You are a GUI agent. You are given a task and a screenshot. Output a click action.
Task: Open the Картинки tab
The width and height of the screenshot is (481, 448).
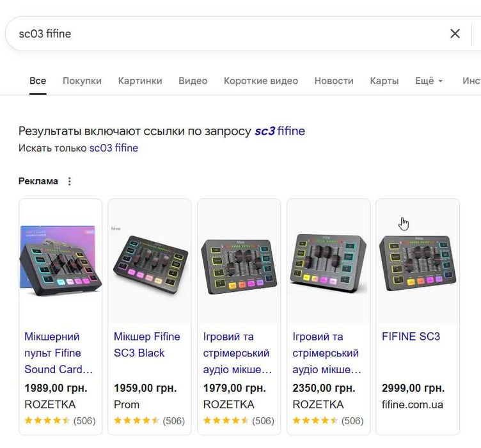[140, 81]
